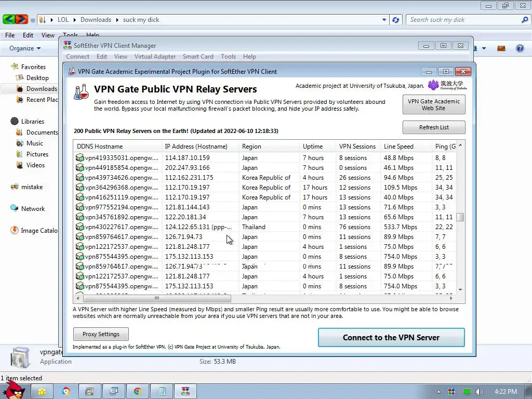The image size is (532, 399).
Task: Click server icon of vpn419335031 row
Action: [x=79, y=157]
